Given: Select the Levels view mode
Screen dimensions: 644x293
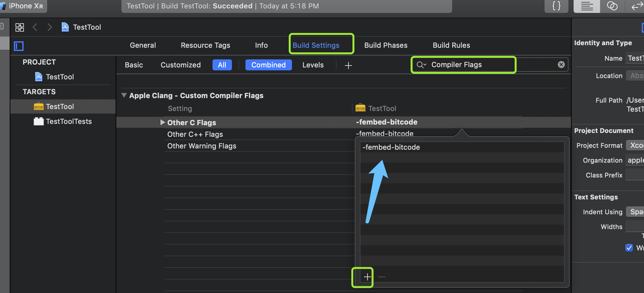Looking at the screenshot, I should (313, 65).
